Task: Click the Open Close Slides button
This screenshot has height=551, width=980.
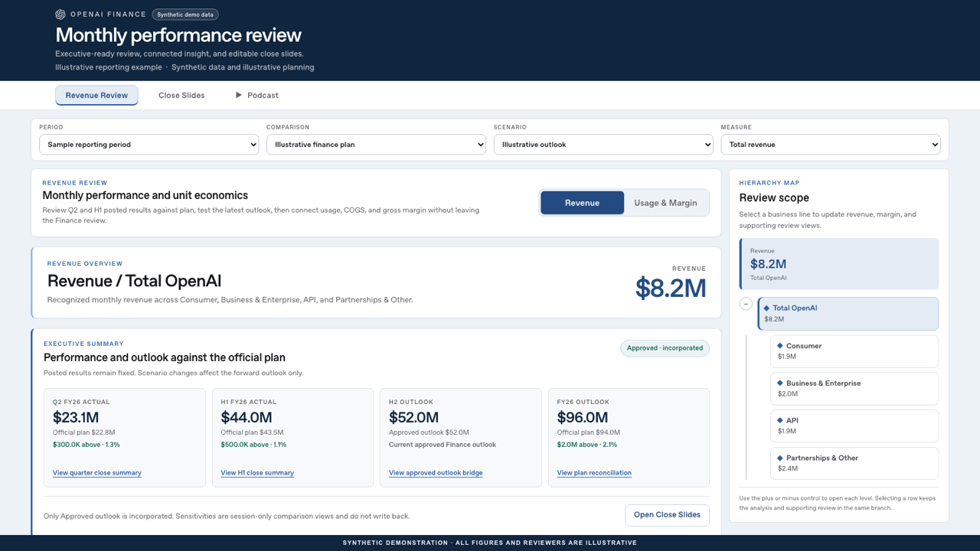Action: point(667,515)
